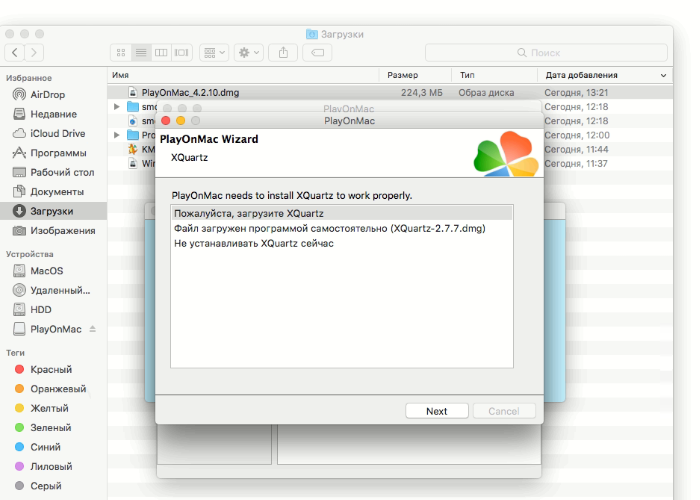Sort by 'Размер' column header
The height and width of the screenshot is (500, 700).
[x=415, y=75]
